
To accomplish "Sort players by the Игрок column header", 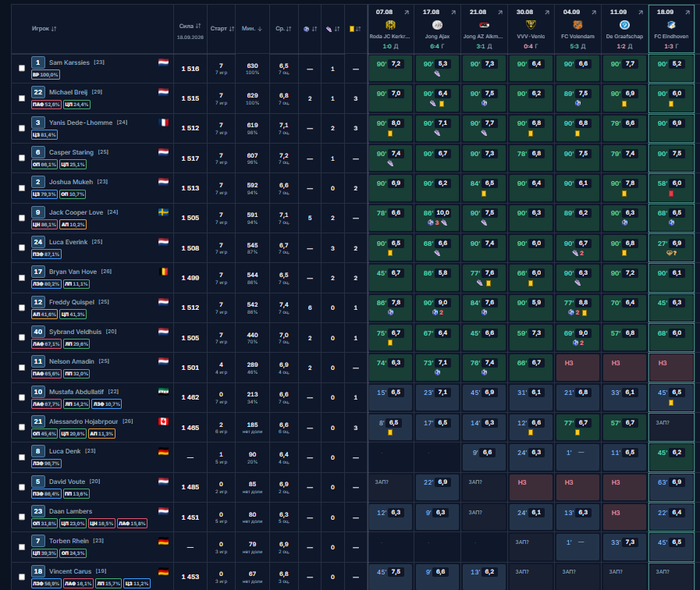I will pos(44,29).
